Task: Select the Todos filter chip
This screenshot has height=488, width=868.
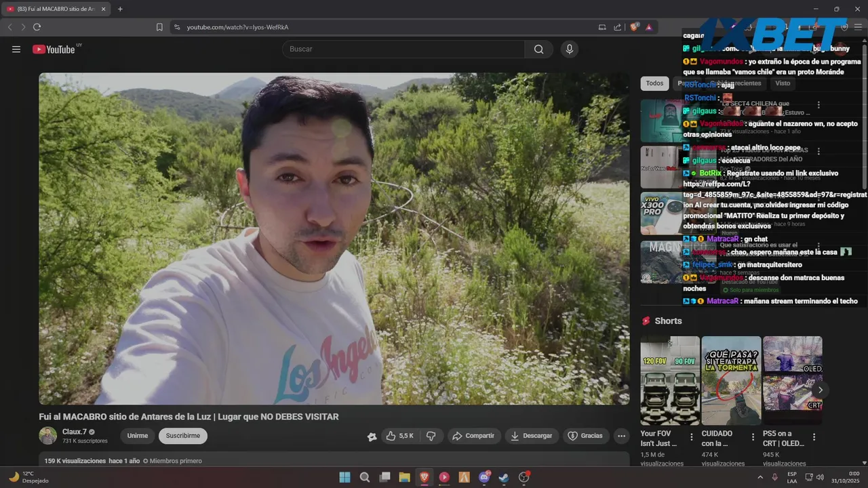Action: [654, 83]
